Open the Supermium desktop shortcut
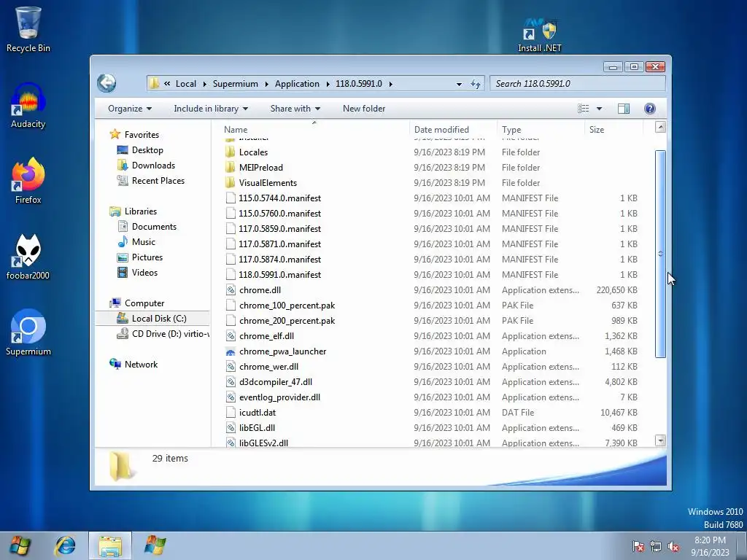747x560 pixels. (28, 332)
